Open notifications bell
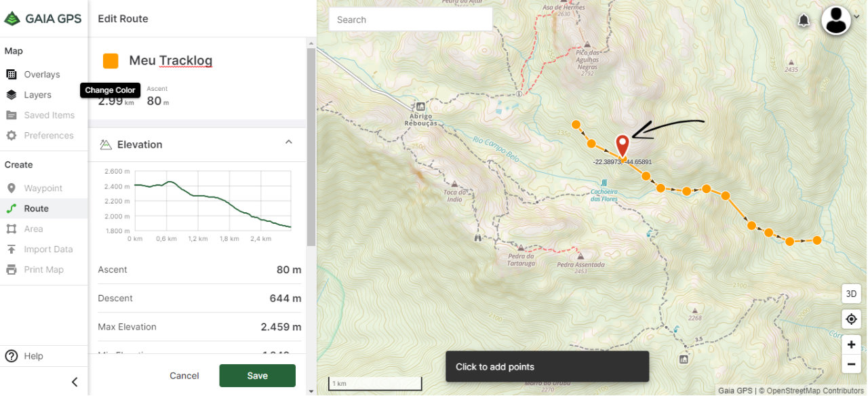Viewport: 868px width, 396px height. (x=804, y=20)
